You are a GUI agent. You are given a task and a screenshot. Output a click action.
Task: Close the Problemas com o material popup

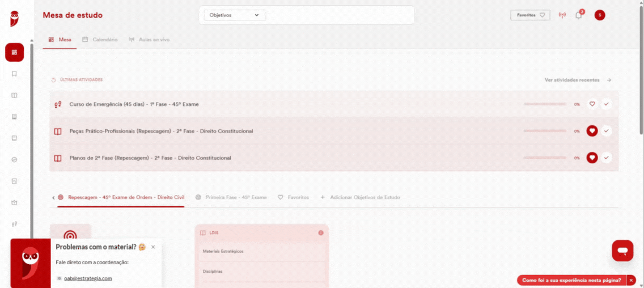pyautogui.click(x=153, y=247)
